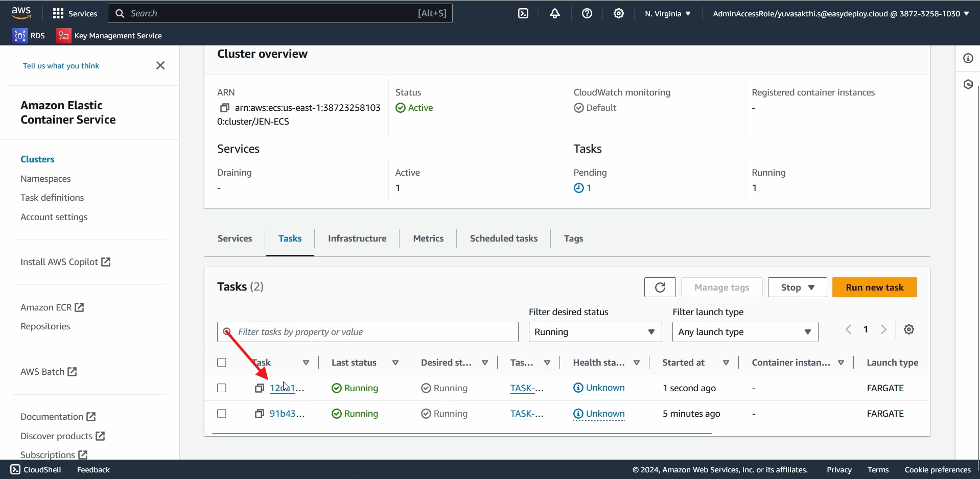The height and width of the screenshot is (479, 980).
Task: Open the notifications bell
Action: point(555,13)
